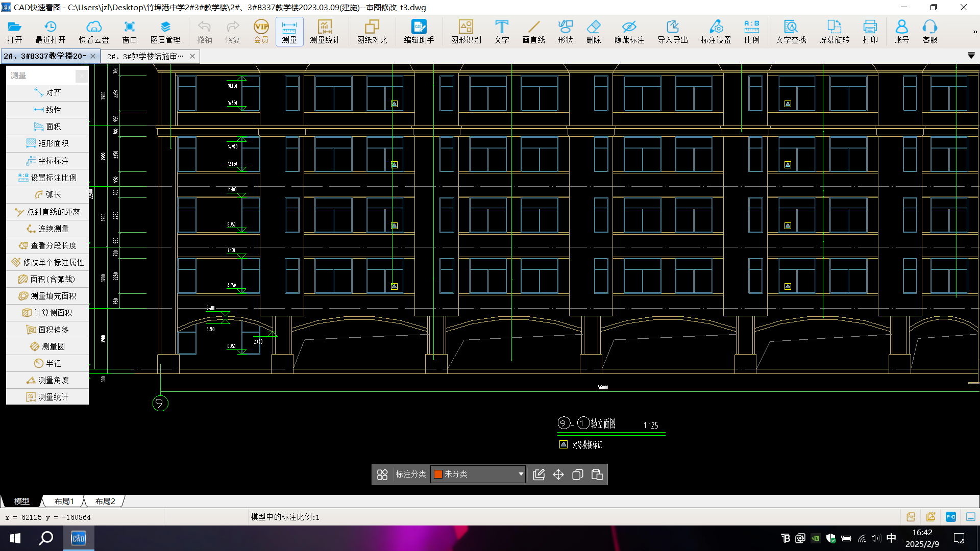Click the 窗口 window tool
The image size is (980, 551).
(130, 32)
